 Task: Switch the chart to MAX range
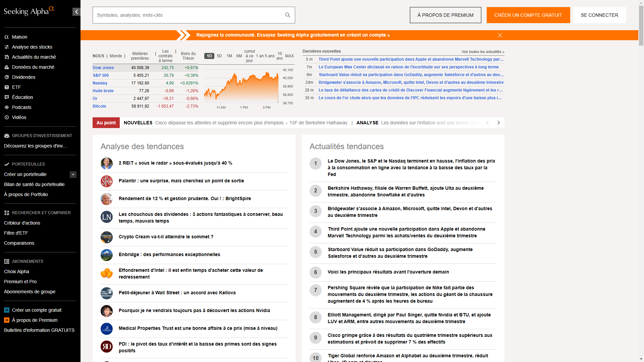tap(289, 56)
